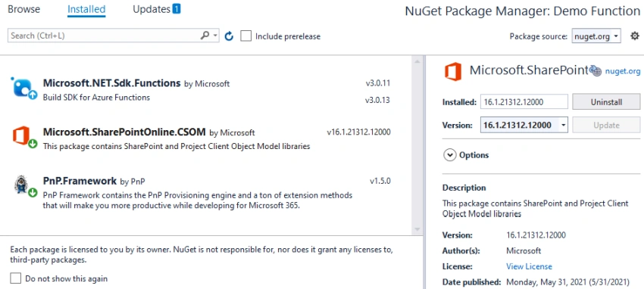Select the Installed tab
The image size is (644, 289).
[x=86, y=9]
